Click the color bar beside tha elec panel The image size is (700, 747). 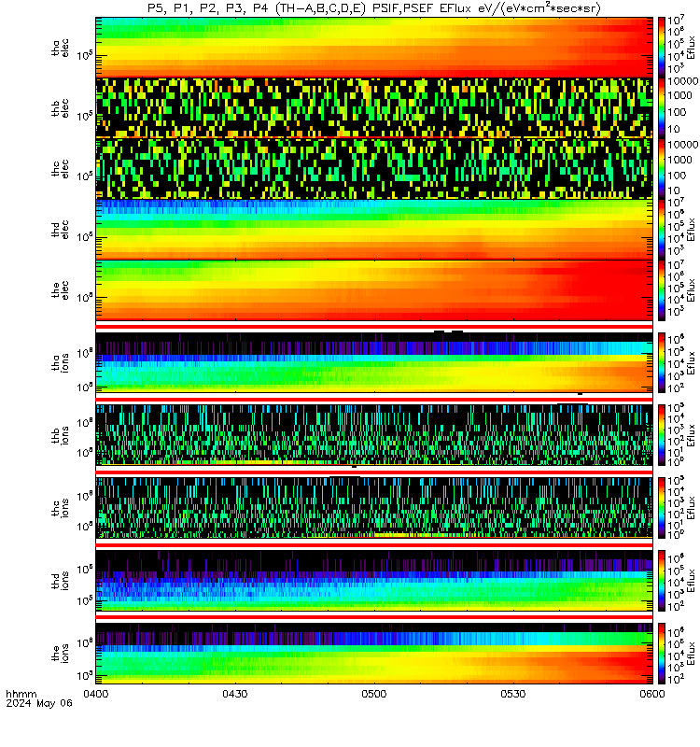662,48
